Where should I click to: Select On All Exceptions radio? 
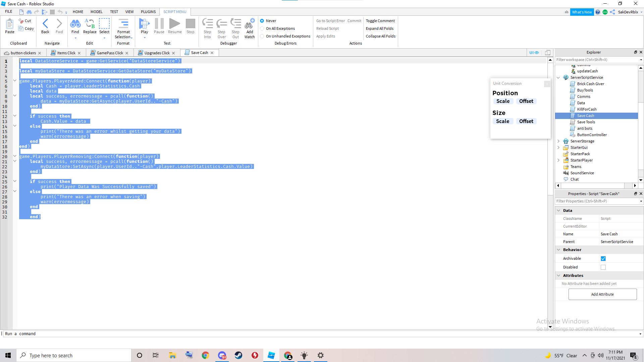[x=262, y=28]
